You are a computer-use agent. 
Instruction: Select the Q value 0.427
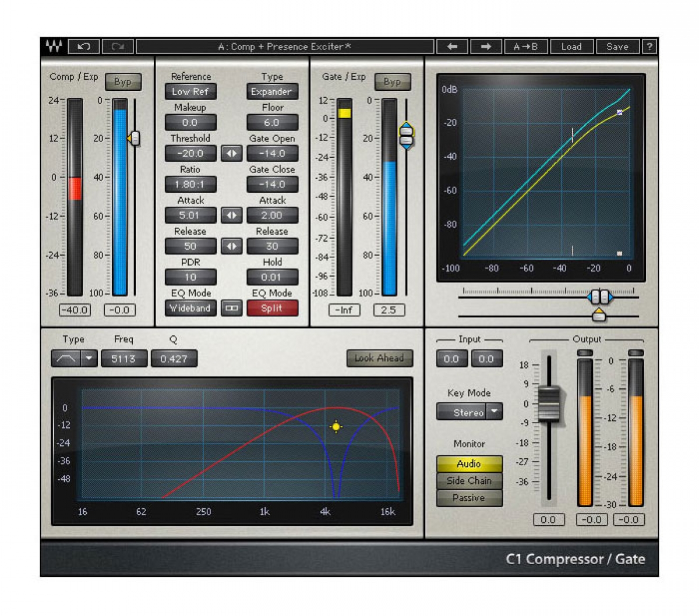[x=174, y=359]
